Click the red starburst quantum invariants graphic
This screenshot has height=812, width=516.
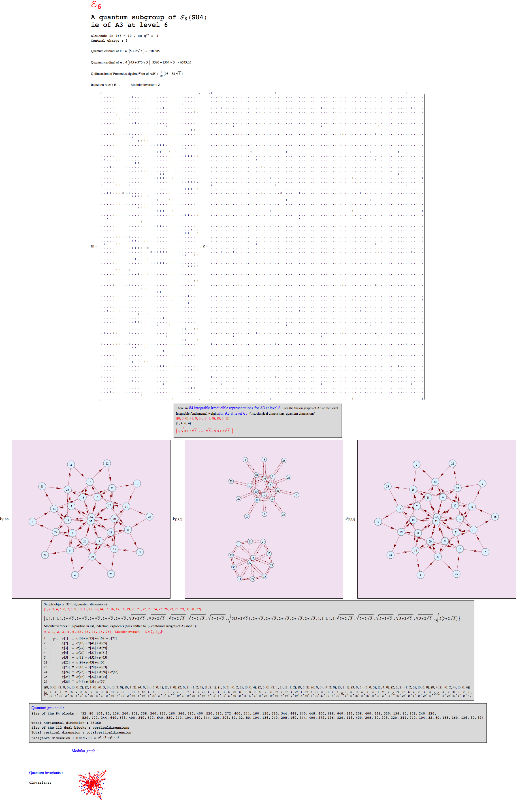point(92,785)
